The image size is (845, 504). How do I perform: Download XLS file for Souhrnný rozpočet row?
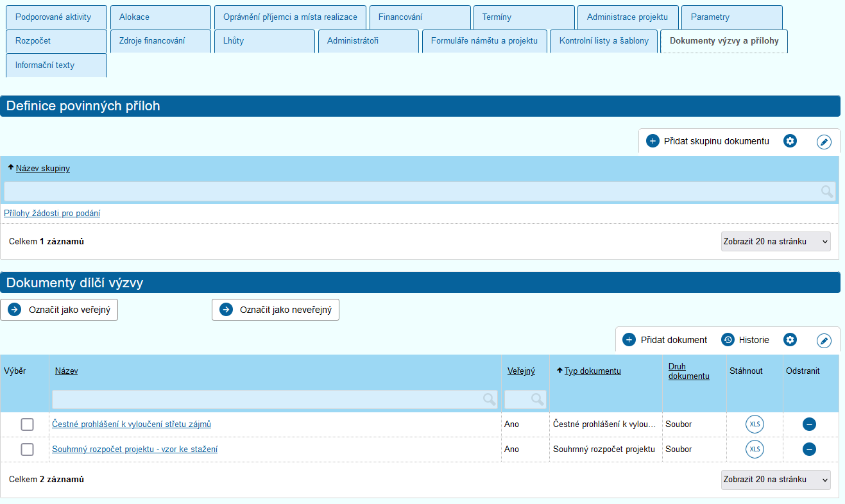(755, 449)
